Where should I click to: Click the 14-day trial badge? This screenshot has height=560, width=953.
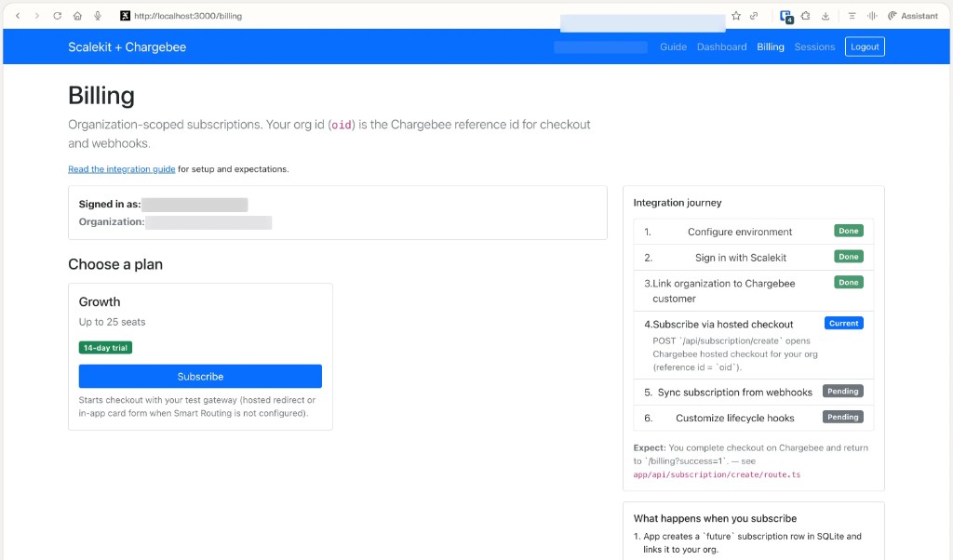(105, 347)
